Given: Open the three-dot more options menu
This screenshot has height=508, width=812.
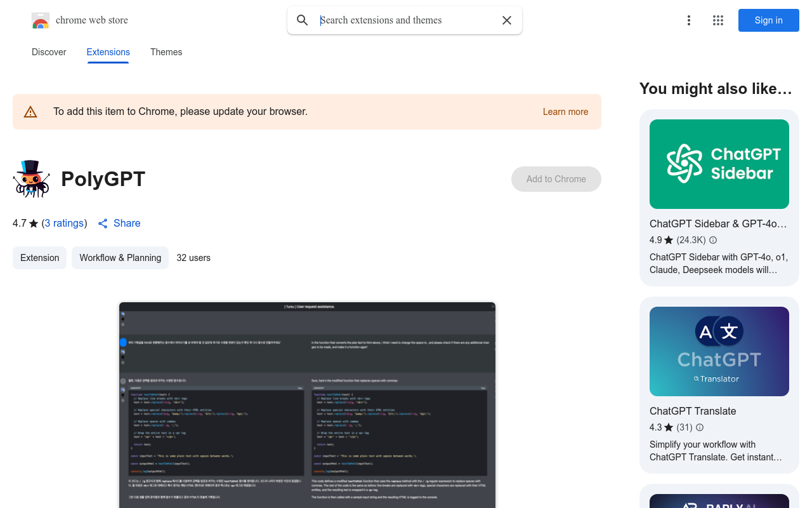Looking at the screenshot, I should coord(689,20).
